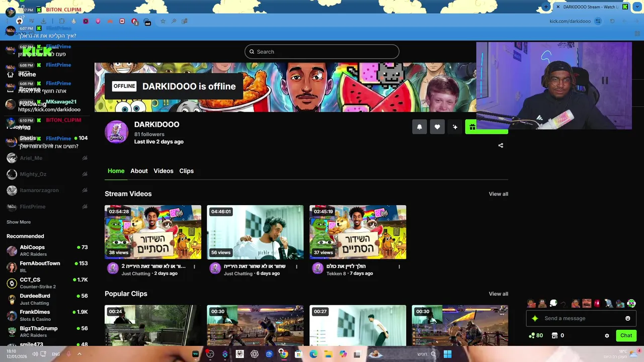Click the weather widget in taskbar
This screenshot has height=362, width=644.
click(x=622, y=354)
